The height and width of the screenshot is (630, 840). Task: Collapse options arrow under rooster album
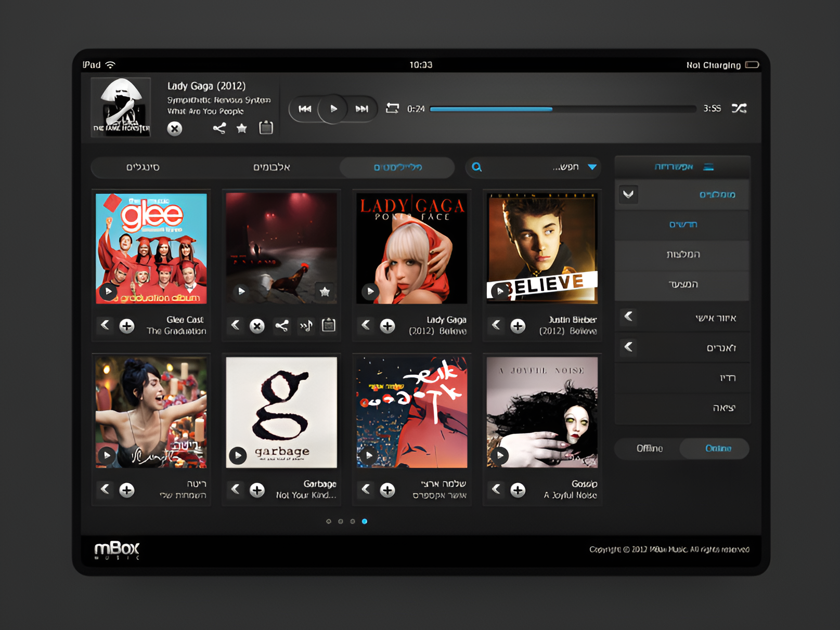coord(236,325)
